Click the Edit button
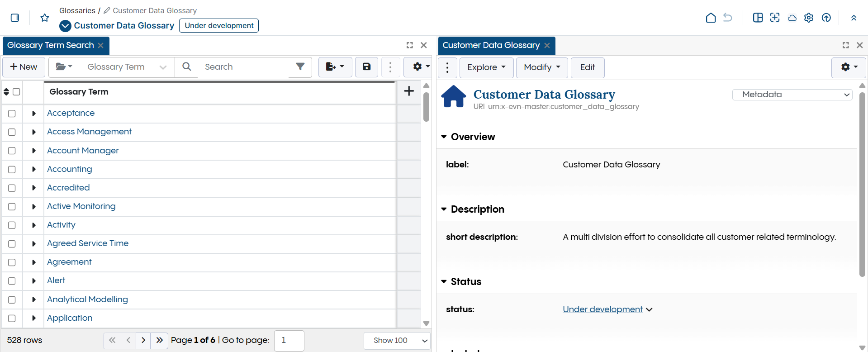The height and width of the screenshot is (352, 868). (588, 67)
